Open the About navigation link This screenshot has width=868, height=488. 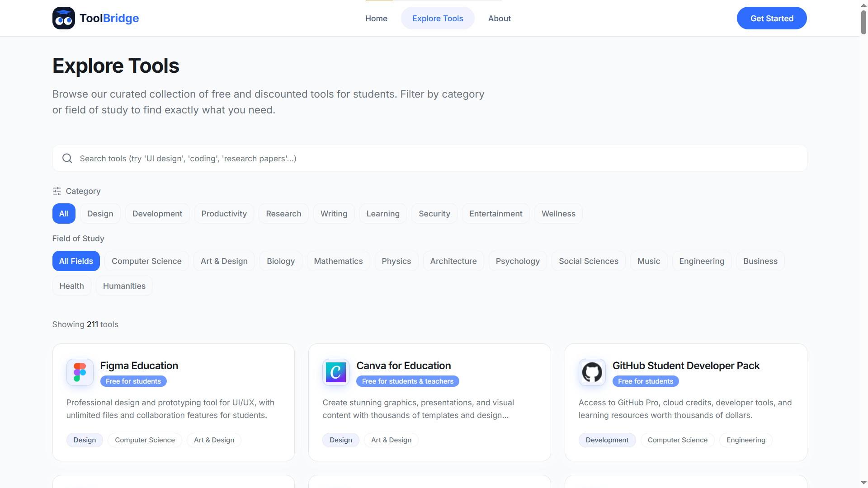[500, 19]
